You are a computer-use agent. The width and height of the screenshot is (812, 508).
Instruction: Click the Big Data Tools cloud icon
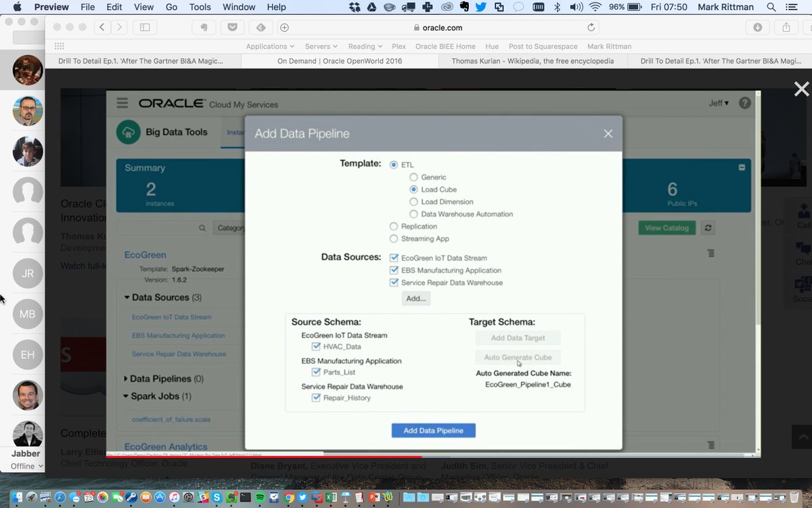coord(128,132)
